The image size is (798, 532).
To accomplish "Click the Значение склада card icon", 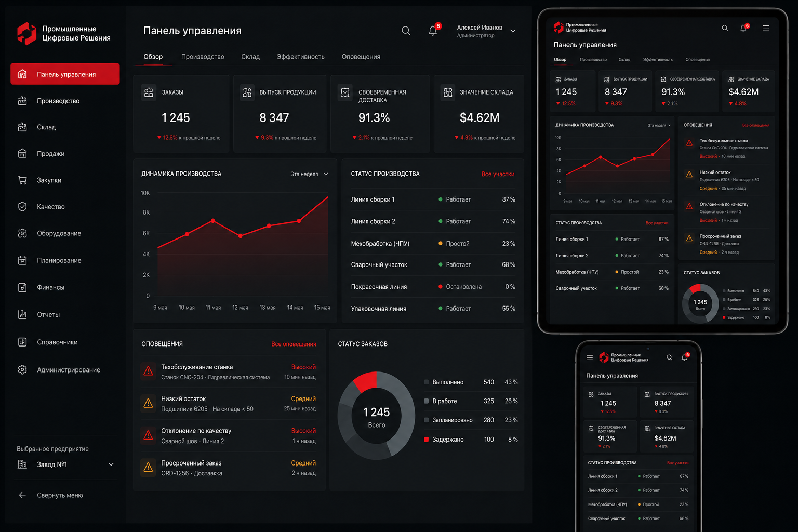I will point(447,92).
